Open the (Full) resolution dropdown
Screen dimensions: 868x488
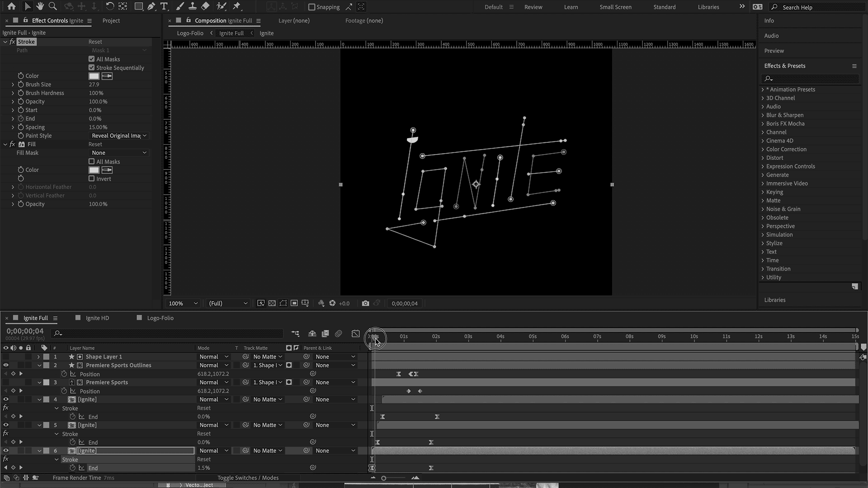228,303
